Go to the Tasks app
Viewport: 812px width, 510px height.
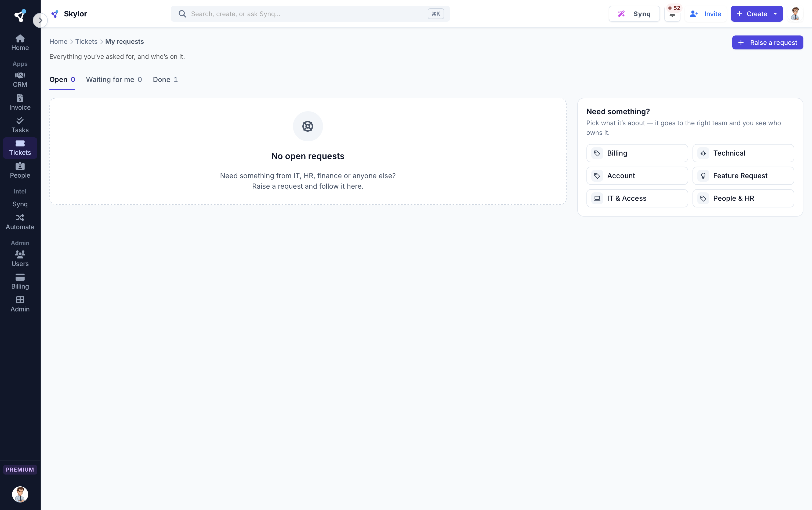(20, 125)
